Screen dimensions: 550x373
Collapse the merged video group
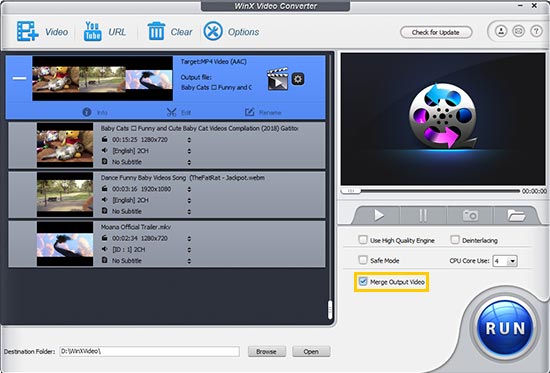coord(19,78)
